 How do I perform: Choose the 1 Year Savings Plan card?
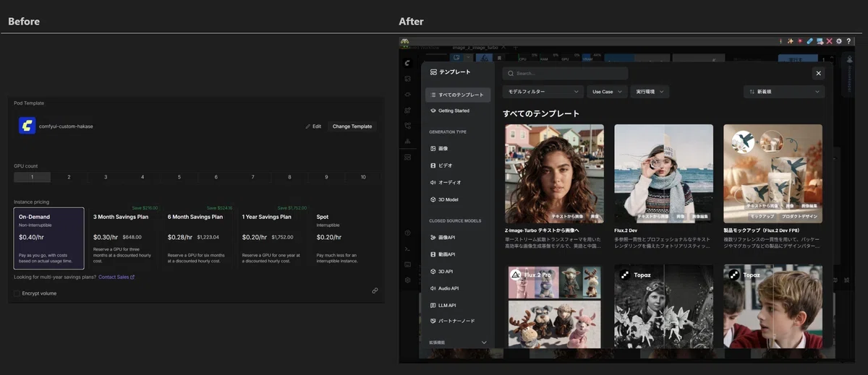click(273, 238)
